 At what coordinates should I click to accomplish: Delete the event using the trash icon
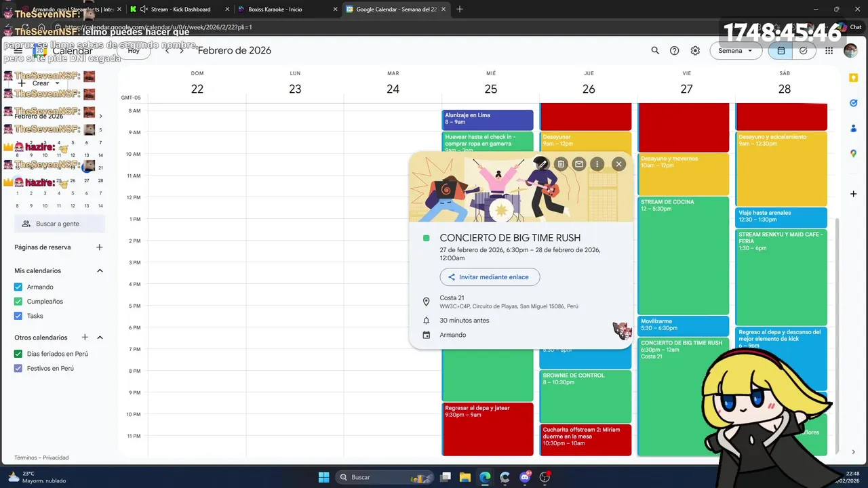(561, 164)
